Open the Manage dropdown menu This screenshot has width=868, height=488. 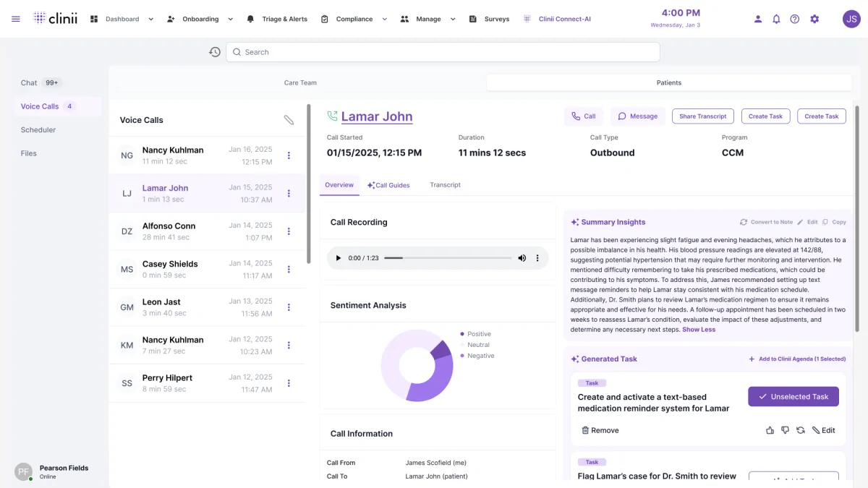pyautogui.click(x=452, y=19)
